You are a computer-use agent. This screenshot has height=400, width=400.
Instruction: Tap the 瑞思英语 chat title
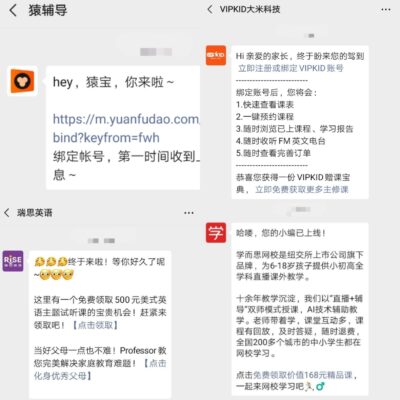[35, 213]
